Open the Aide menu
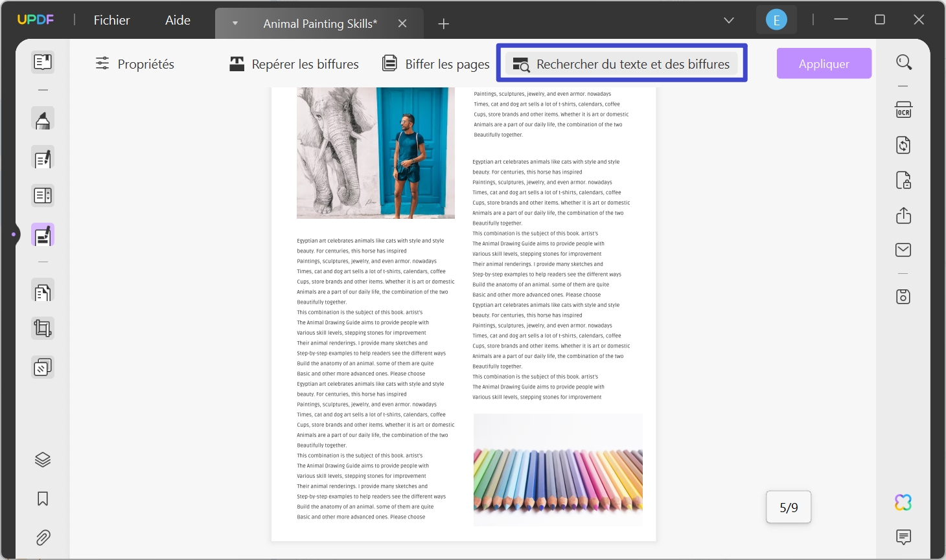Viewport: 946px width, 560px height. pos(177,19)
